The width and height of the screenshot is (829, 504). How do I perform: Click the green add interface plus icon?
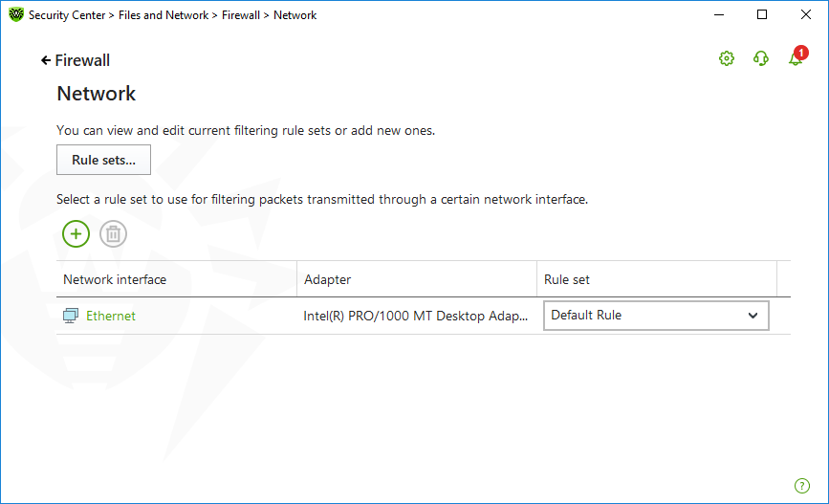pyautogui.click(x=76, y=233)
